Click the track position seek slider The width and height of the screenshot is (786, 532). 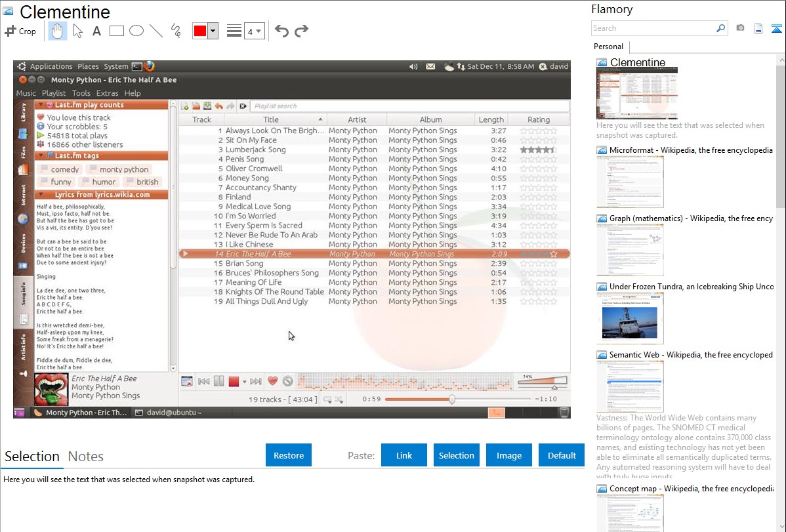tap(458, 399)
